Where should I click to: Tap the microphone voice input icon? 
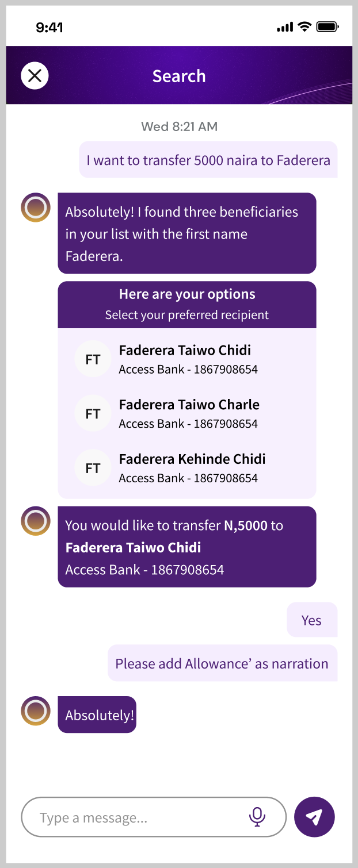[x=257, y=816]
